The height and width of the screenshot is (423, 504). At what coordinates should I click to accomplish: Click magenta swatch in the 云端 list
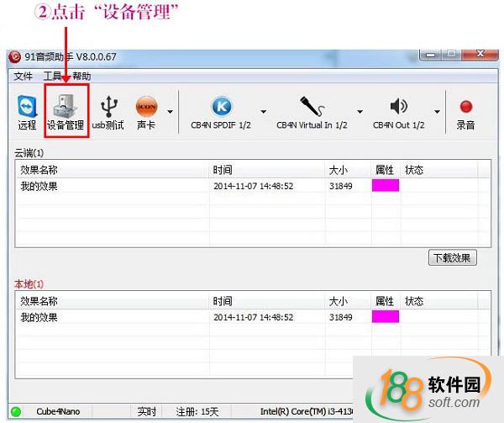386,186
